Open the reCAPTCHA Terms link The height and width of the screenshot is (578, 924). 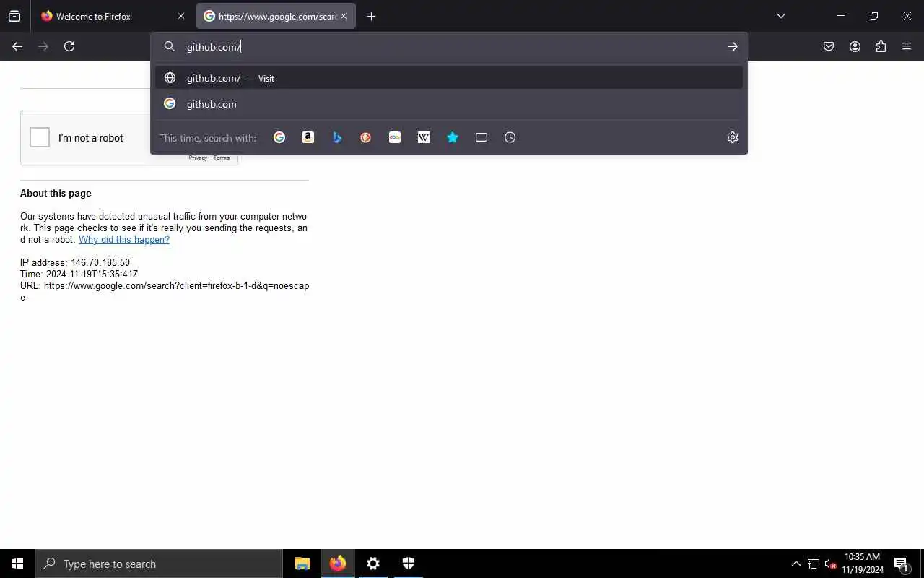click(222, 158)
